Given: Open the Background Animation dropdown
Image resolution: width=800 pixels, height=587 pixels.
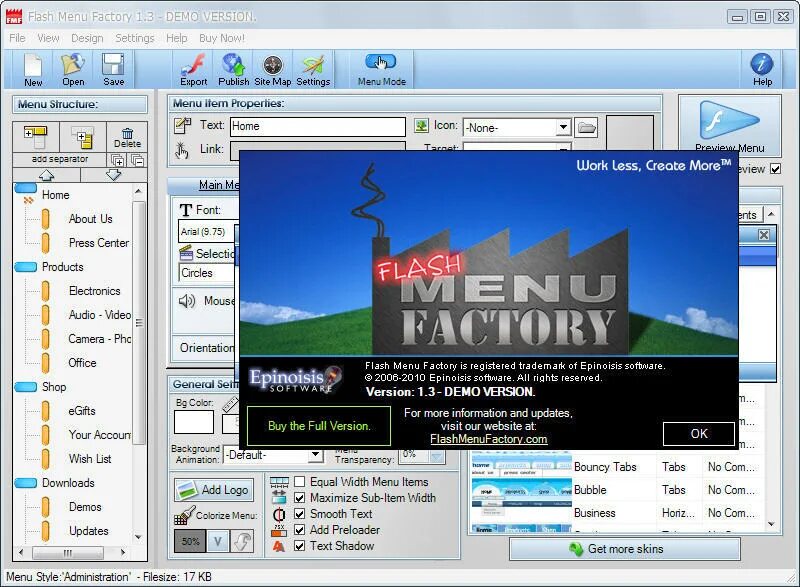Looking at the screenshot, I should 316,454.
